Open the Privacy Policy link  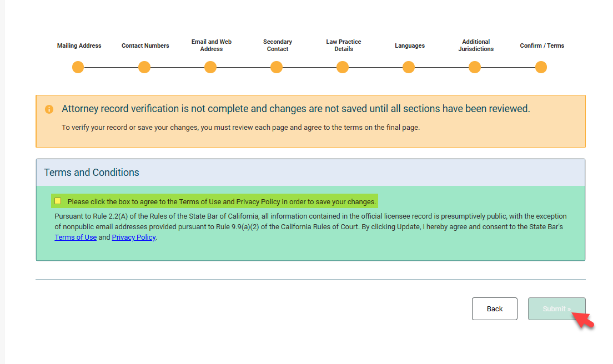pos(133,237)
